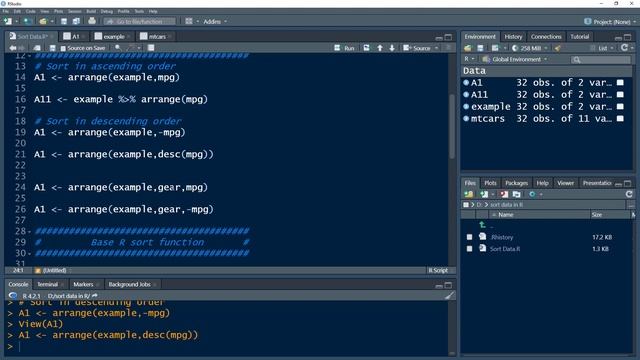Screen dimensions: 640x360
Task: Go to previous section using up arrow
Action: pos(380,48)
